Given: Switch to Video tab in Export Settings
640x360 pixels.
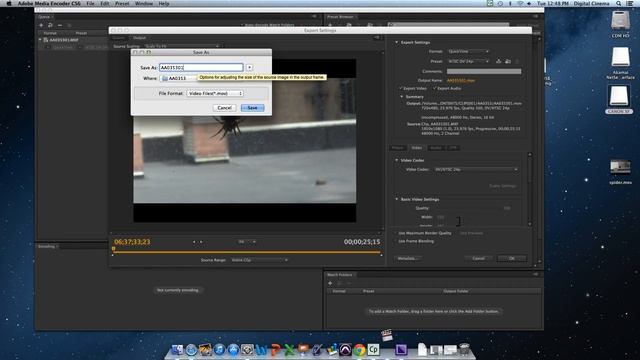Looking at the screenshot, I should [417, 148].
